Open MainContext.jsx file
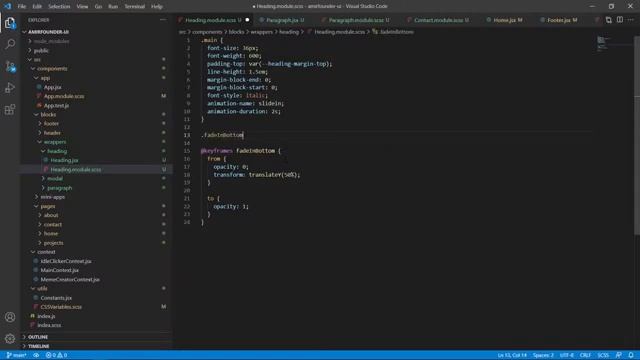Viewport: 640px width, 360px height. point(60,270)
